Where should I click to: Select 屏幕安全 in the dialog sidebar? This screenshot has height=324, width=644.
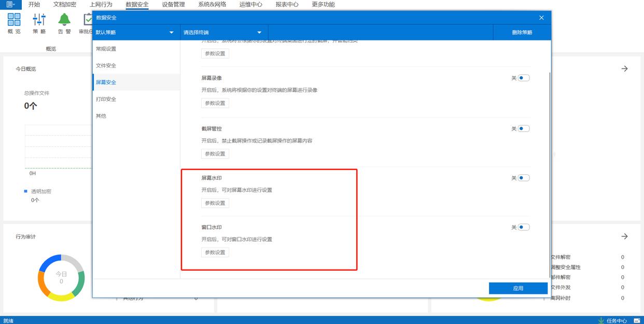point(136,82)
